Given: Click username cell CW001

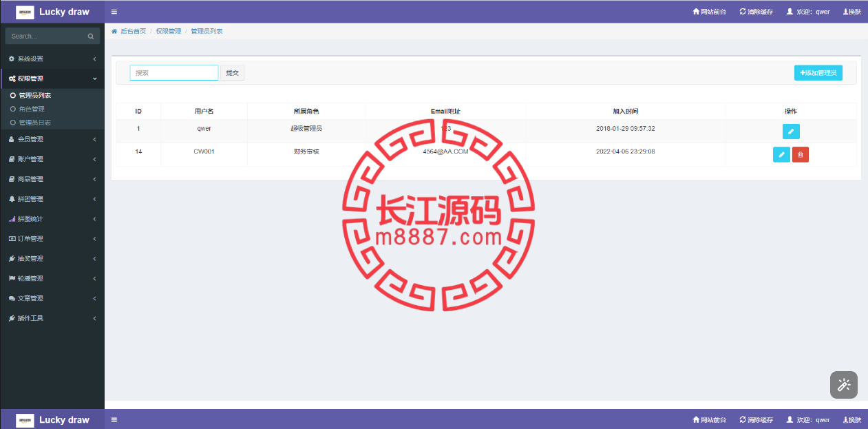Looking at the screenshot, I should click(x=204, y=151).
